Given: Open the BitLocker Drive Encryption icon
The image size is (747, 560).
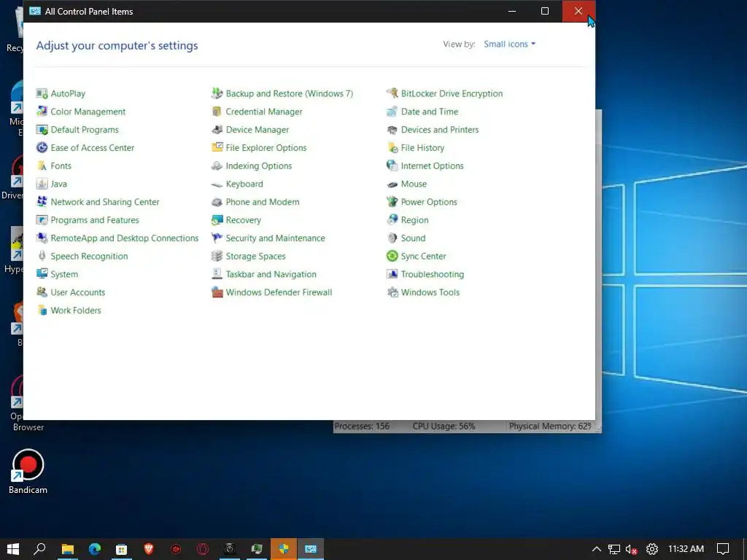Looking at the screenshot, I should point(392,93).
